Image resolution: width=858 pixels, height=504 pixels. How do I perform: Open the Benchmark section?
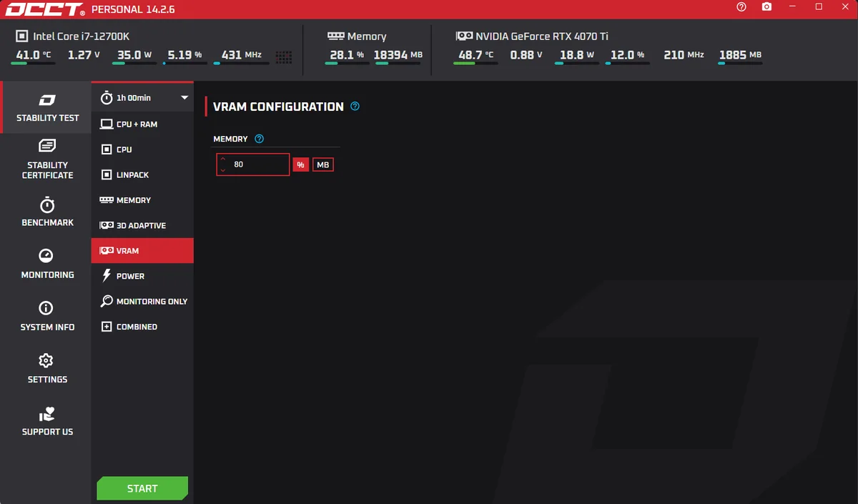(x=47, y=212)
